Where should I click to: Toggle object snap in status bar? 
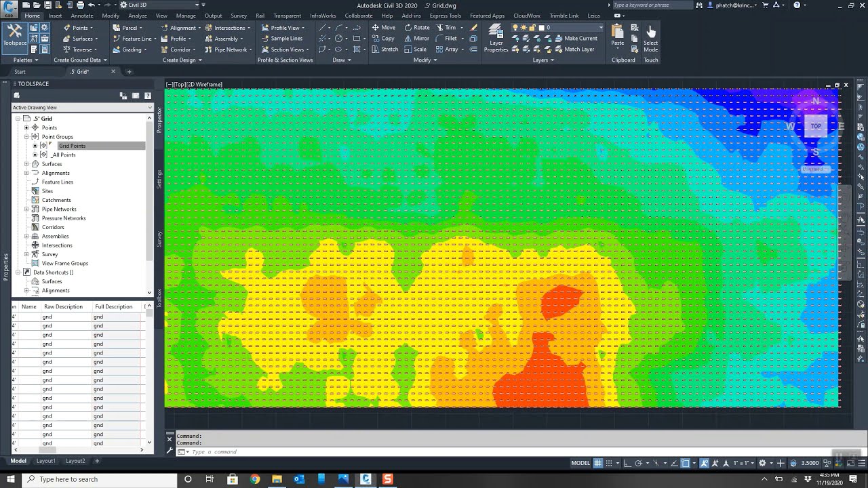pyautogui.click(x=686, y=463)
